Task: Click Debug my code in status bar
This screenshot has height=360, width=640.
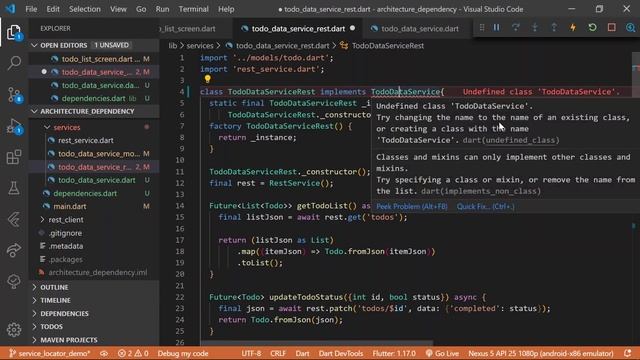Action: pos(183,353)
